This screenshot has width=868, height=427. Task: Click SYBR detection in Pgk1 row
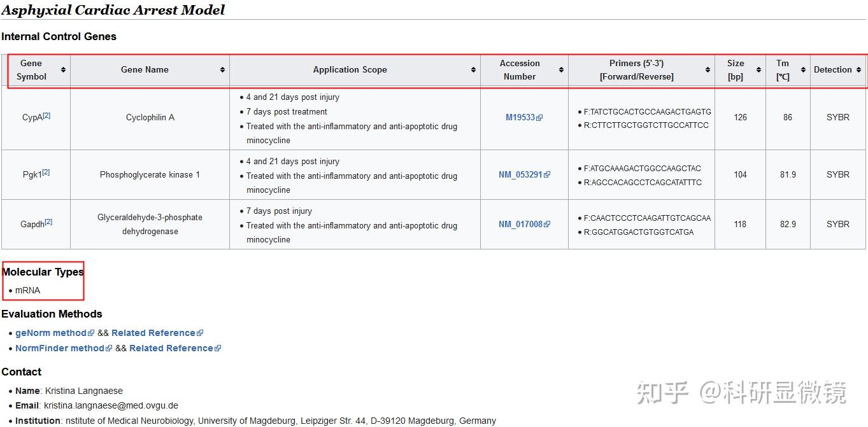[x=837, y=174]
